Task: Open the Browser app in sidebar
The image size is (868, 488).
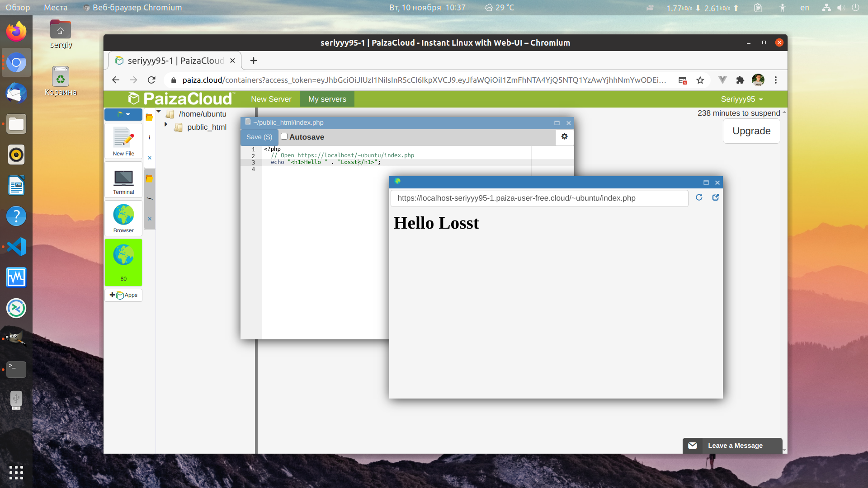Action: point(123,218)
